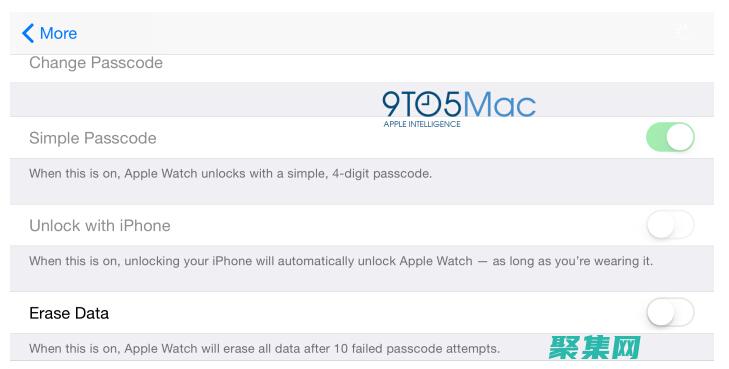Viewport: 729px width, 369px height.
Task: Go back using the More label
Action: tap(58, 33)
